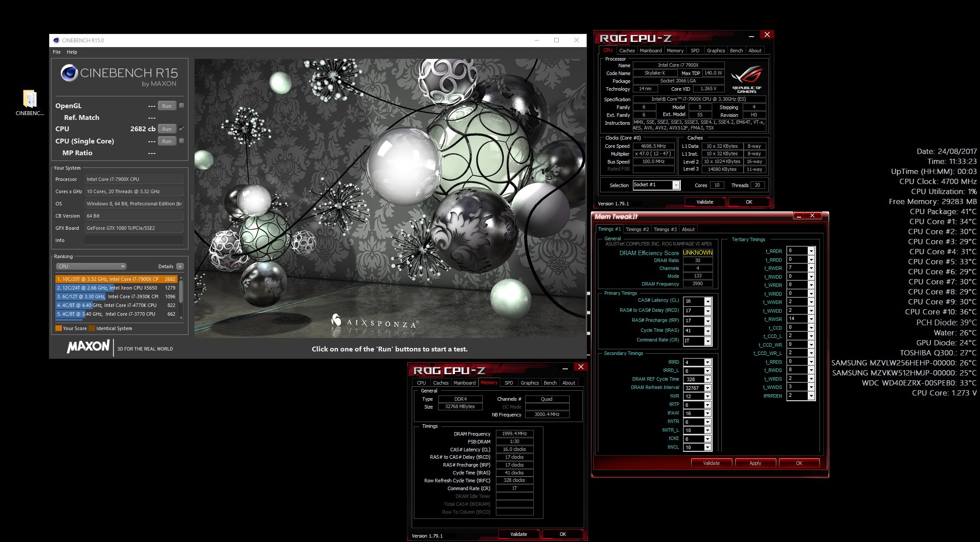The width and height of the screenshot is (980, 542).
Task: Select the Xeon X5650 ranking row
Action: (116, 288)
